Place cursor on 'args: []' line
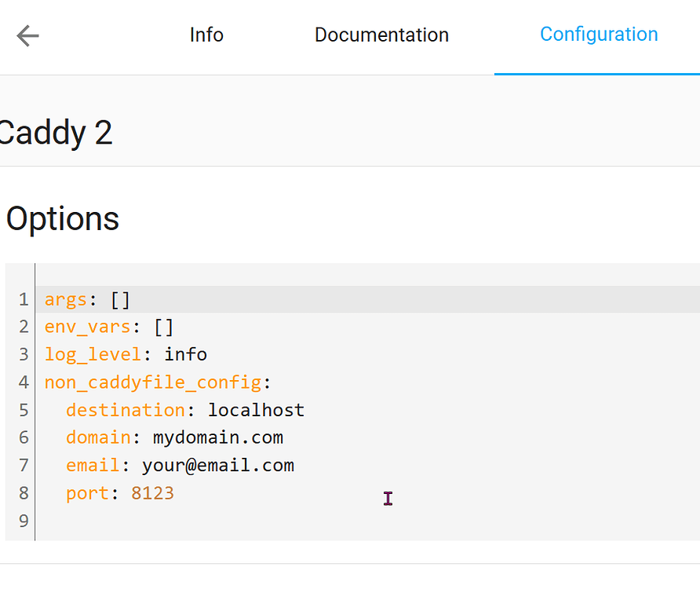 (87, 299)
